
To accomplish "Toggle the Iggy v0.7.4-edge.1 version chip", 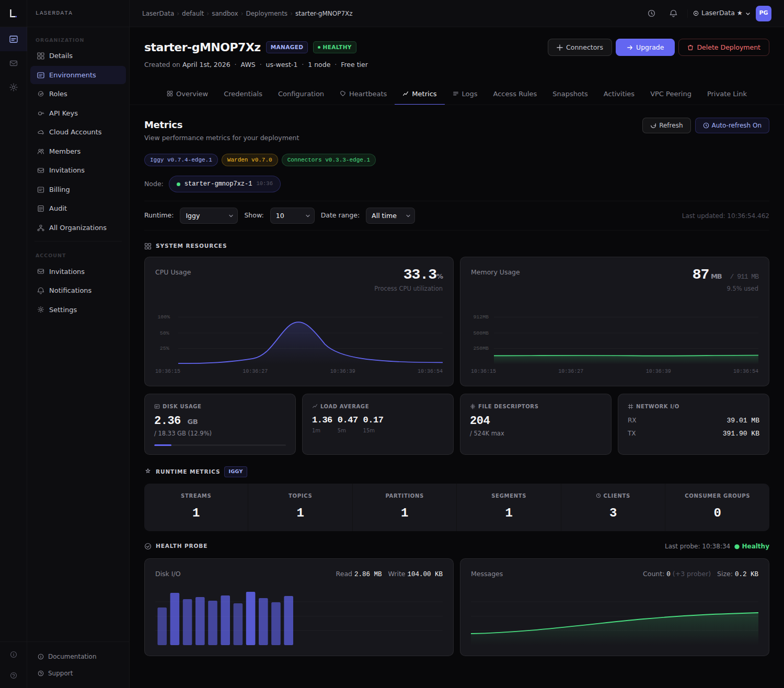I will [x=181, y=160].
